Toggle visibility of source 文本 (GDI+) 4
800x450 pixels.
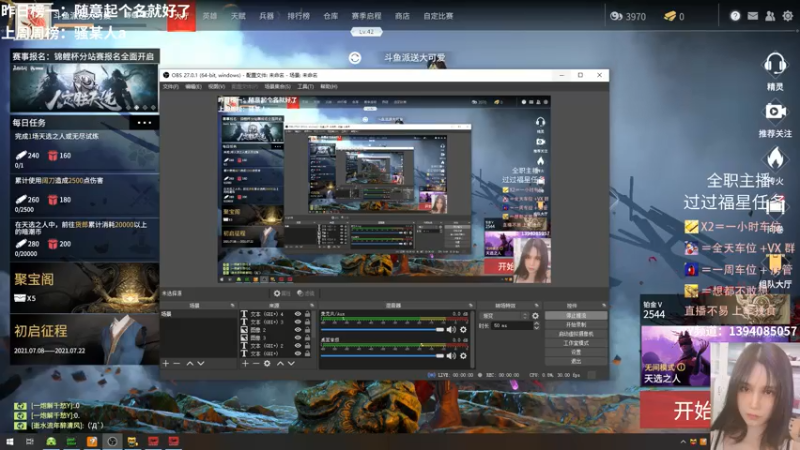tap(297, 314)
